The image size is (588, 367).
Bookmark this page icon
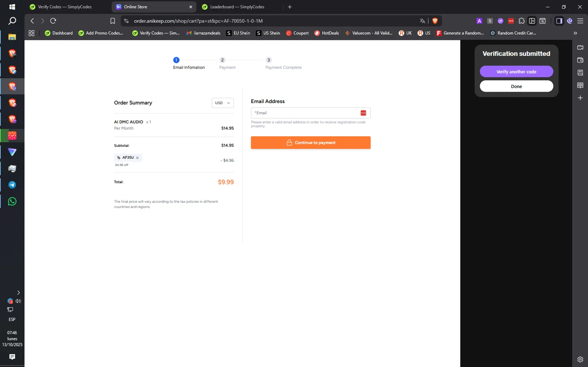pos(113,21)
